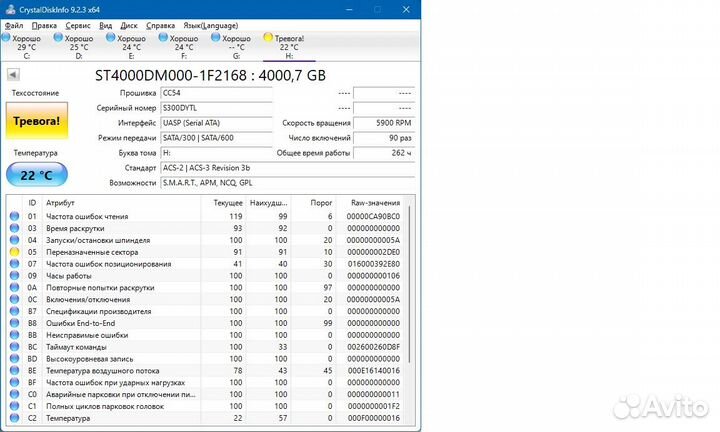
Task: Select the Частота ошибок позиционирования row text
Action: pos(108,264)
